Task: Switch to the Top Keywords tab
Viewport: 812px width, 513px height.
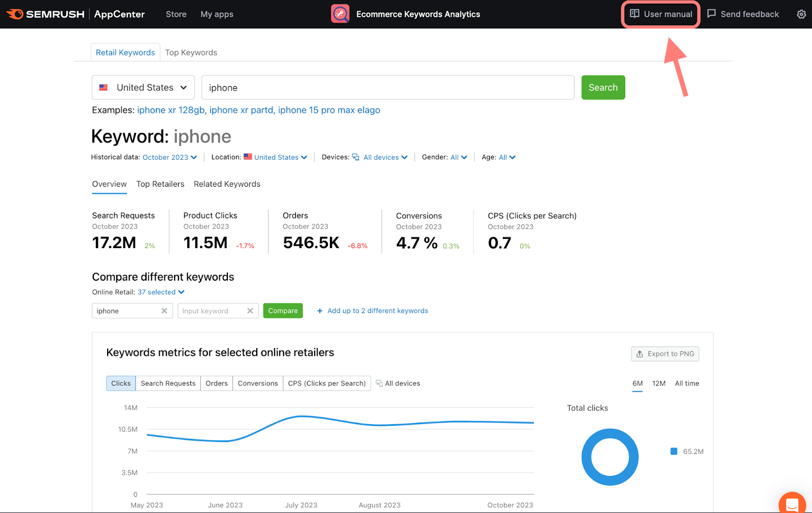Action: [x=191, y=52]
